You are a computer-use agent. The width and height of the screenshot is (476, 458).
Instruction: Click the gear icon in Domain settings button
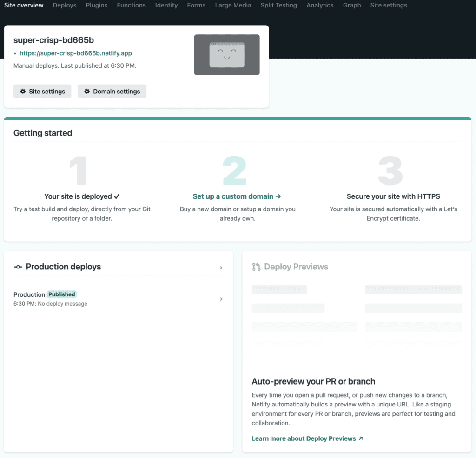87,92
